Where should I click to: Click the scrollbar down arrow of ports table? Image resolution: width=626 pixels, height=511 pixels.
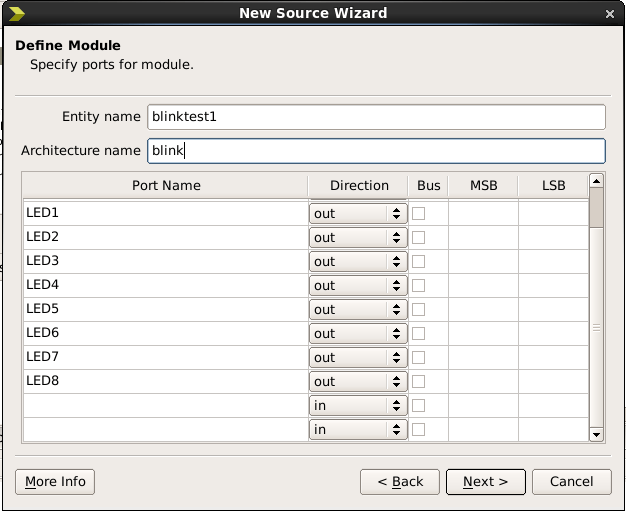[x=596, y=434]
